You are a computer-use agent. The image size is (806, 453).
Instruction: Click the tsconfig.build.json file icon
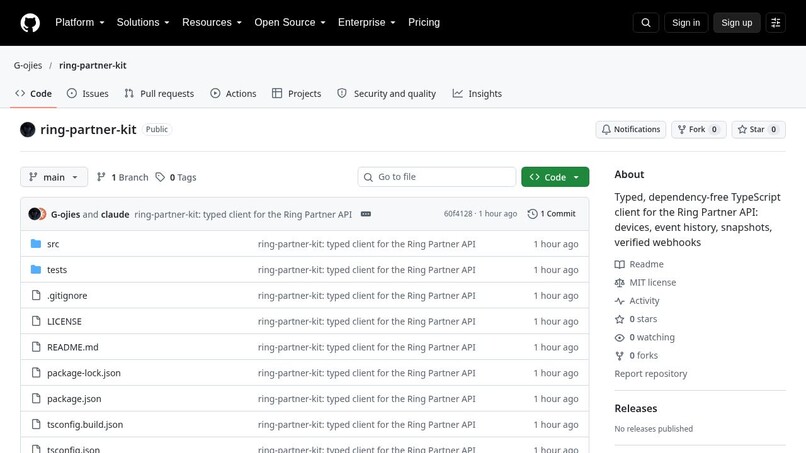35,424
